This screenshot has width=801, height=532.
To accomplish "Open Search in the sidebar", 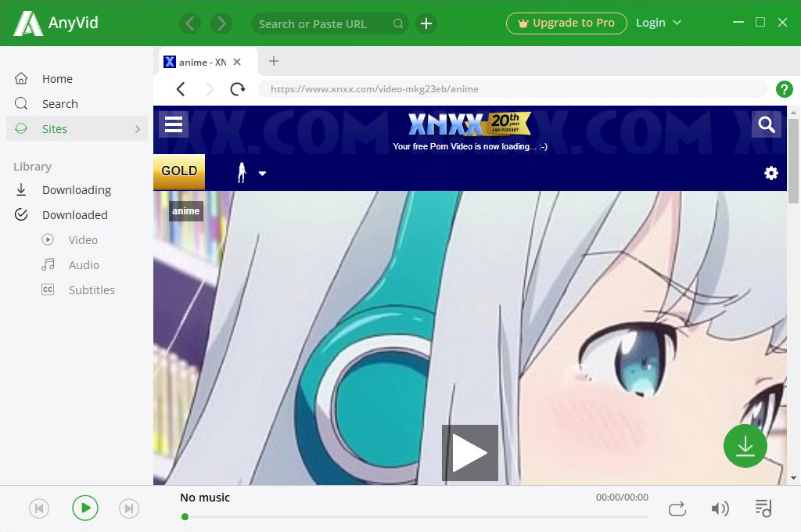I will pyautogui.click(x=77, y=104).
